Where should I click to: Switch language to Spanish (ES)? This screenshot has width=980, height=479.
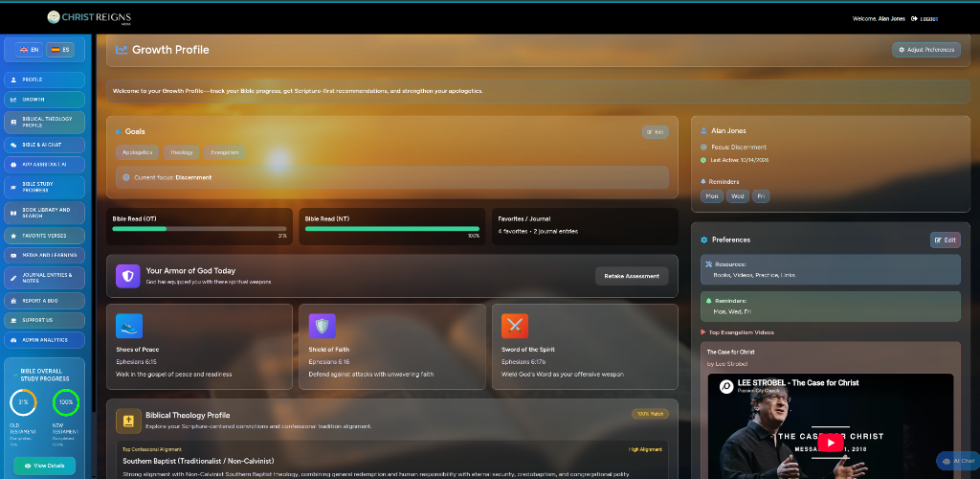(60, 50)
